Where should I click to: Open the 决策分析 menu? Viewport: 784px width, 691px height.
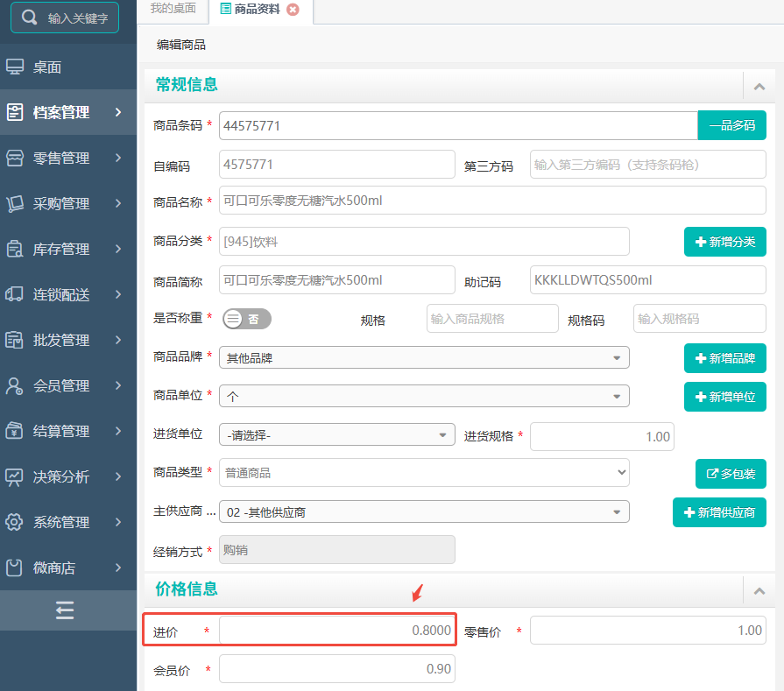[68, 476]
